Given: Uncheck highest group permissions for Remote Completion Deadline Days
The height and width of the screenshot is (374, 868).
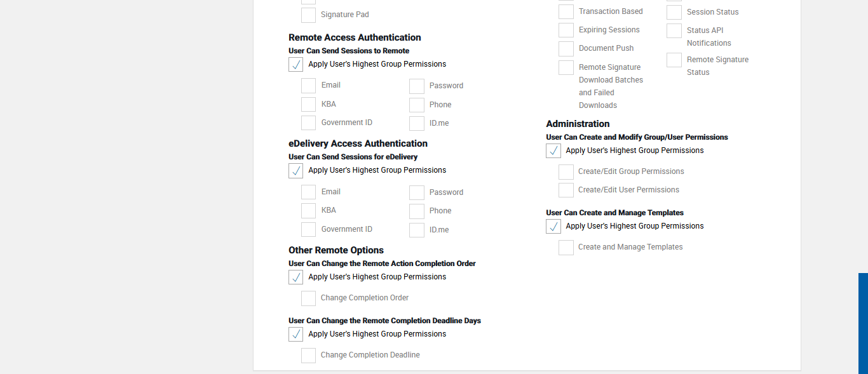Looking at the screenshot, I should click(295, 335).
